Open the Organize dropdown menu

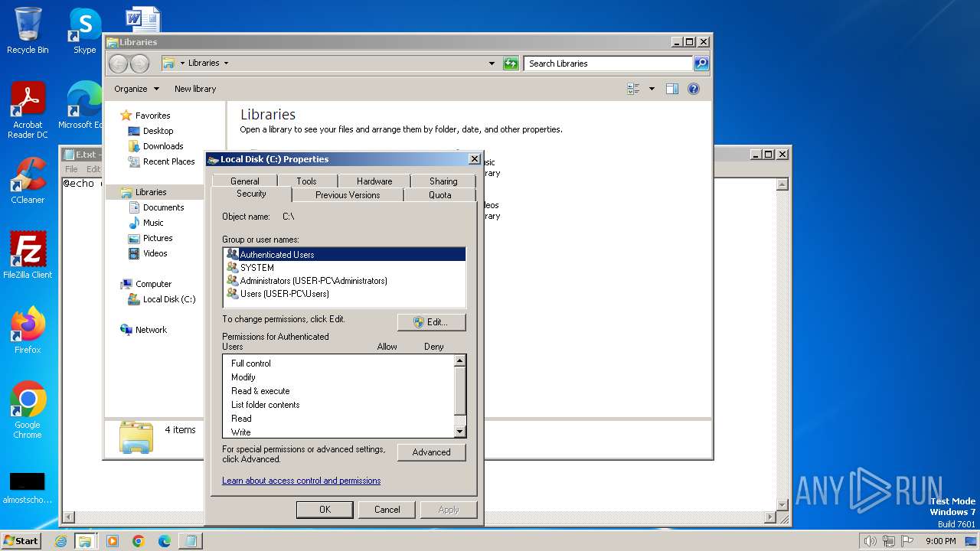point(136,89)
